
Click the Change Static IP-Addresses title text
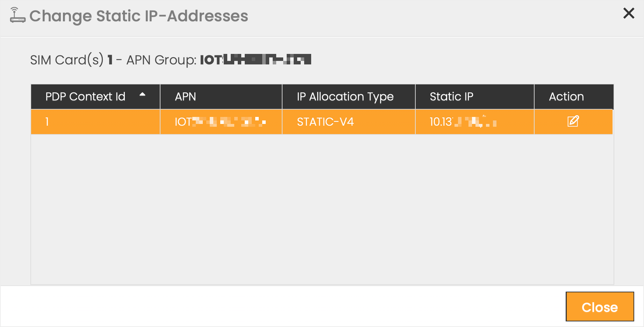point(139,16)
